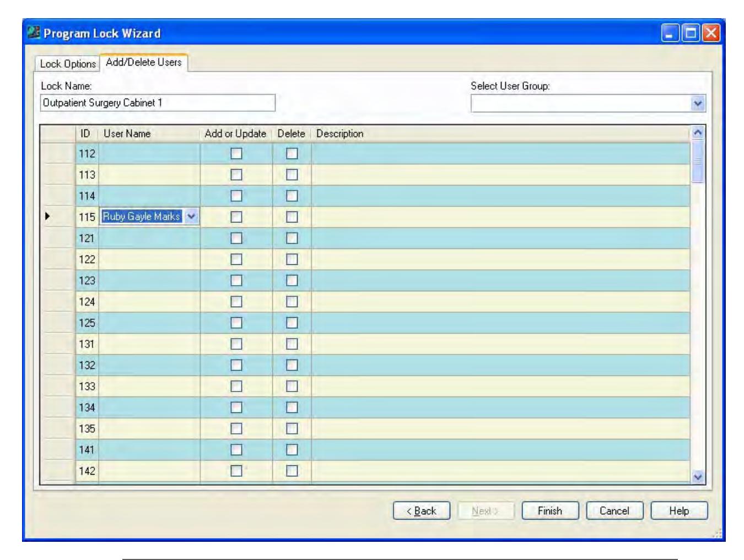Check Delete for ID 112
The image size is (744, 560).
(x=292, y=154)
